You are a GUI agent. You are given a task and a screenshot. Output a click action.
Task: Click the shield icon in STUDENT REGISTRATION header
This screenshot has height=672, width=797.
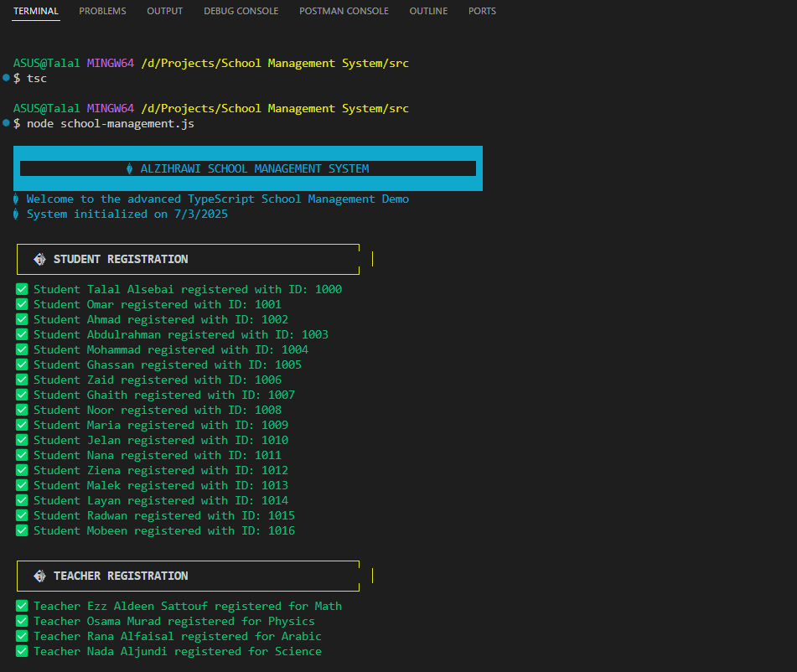click(x=39, y=259)
